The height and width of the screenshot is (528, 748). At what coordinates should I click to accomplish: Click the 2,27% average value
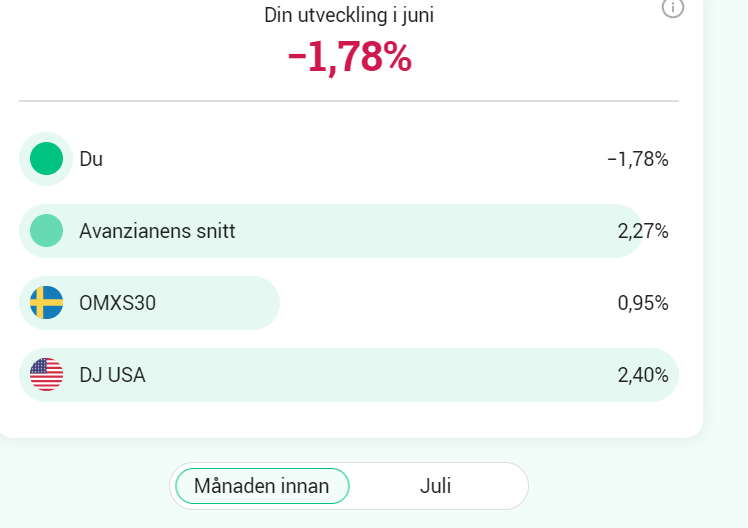tap(643, 231)
